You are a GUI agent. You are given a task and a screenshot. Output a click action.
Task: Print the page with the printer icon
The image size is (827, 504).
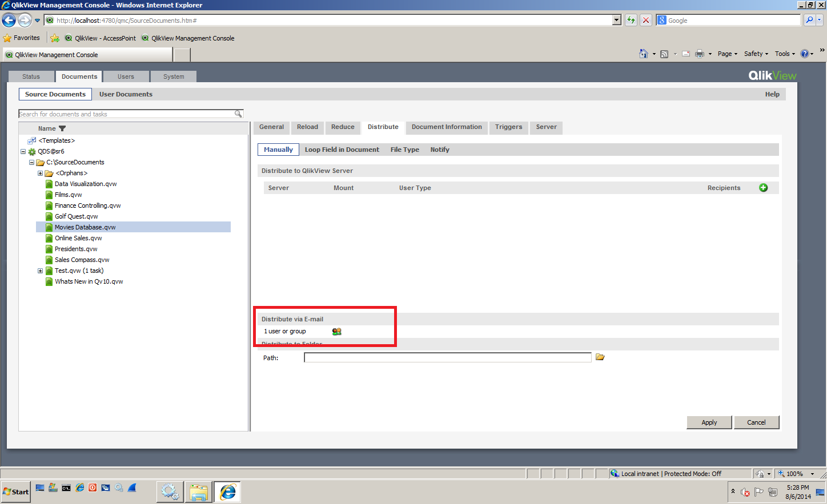[x=700, y=54]
